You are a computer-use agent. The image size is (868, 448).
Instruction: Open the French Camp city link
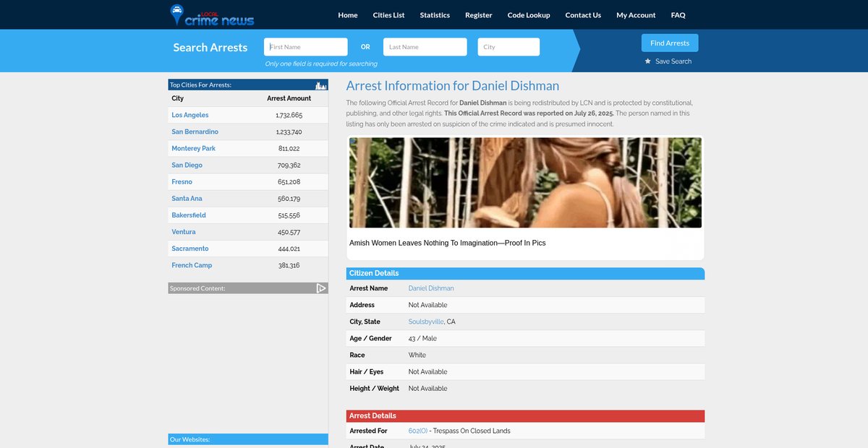tap(192, 264)
